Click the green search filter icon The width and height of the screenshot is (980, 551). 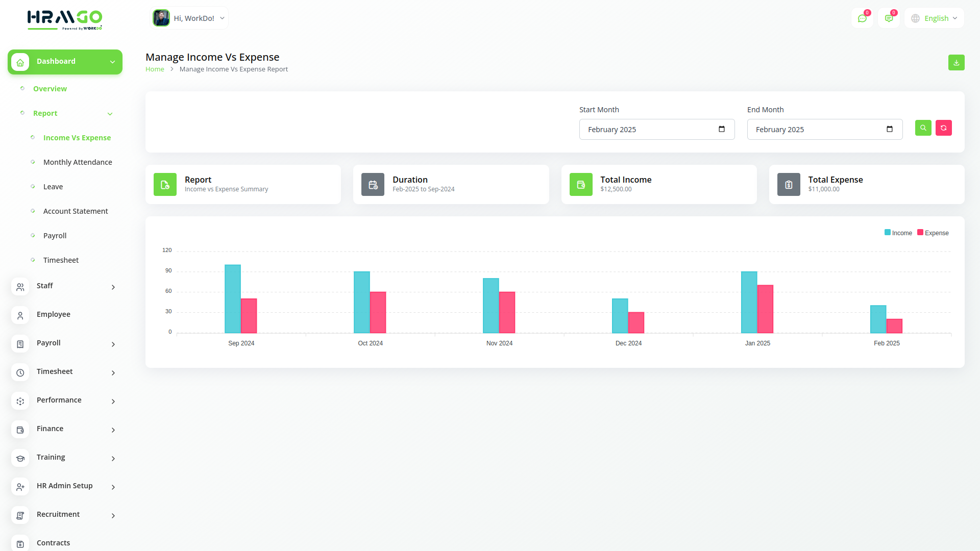pos(923,128)
